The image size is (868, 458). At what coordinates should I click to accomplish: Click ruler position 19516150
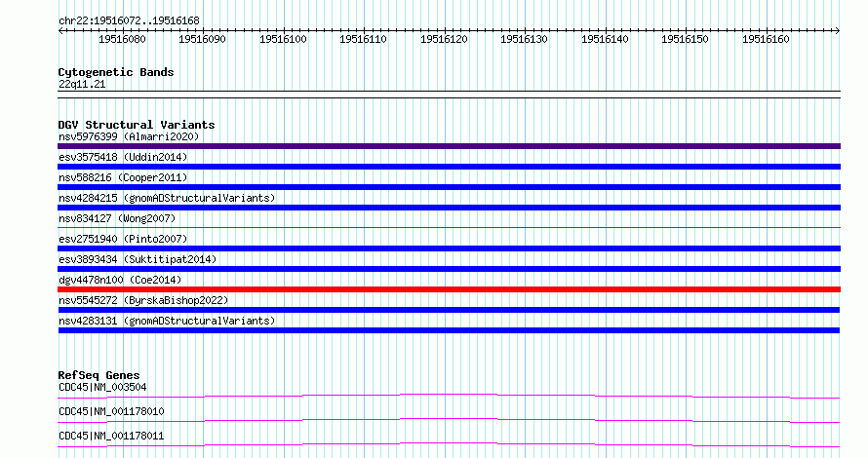tap(686, 39)
